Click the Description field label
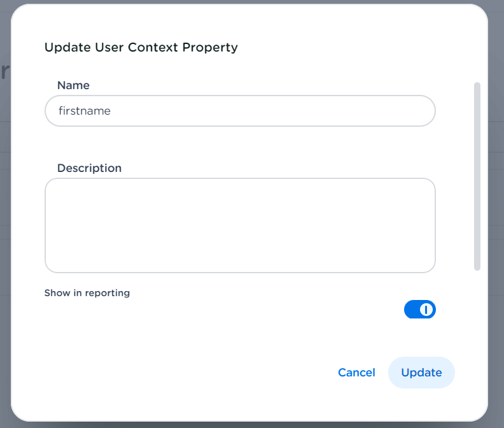Viewport: 504px width, 428px height. pyautogui.click(x=89, y=168)
